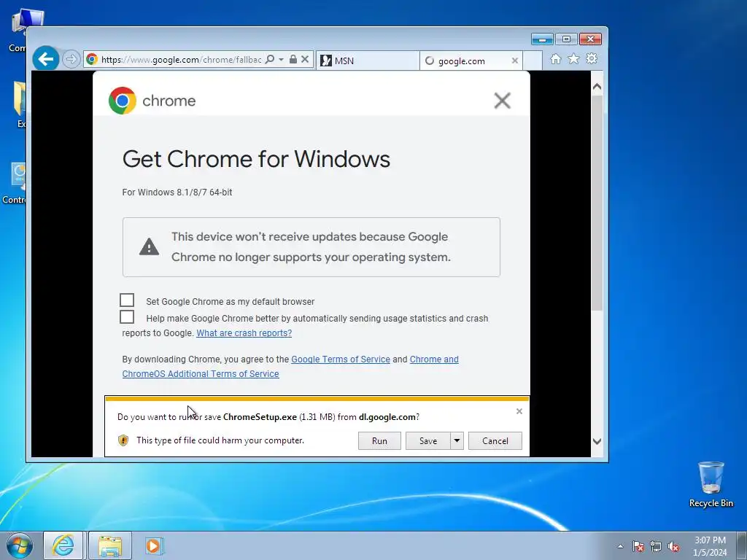Go to the Home page icon

tap(555, 58)
